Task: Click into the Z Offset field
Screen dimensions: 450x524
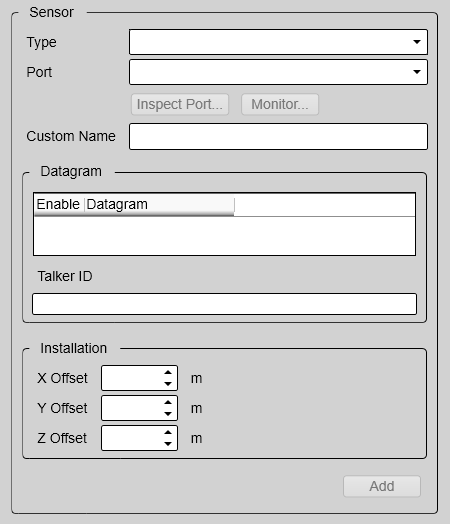Action: (x=132, y=438)
